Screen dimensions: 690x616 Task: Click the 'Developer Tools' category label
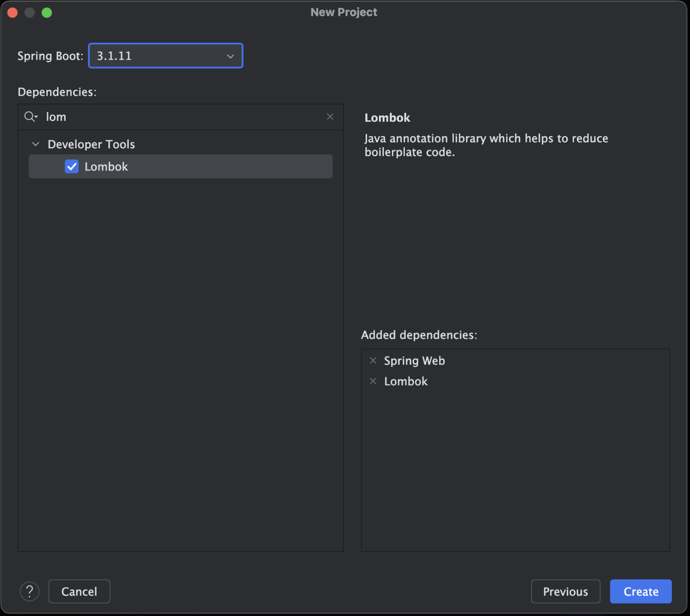(91, 144)
